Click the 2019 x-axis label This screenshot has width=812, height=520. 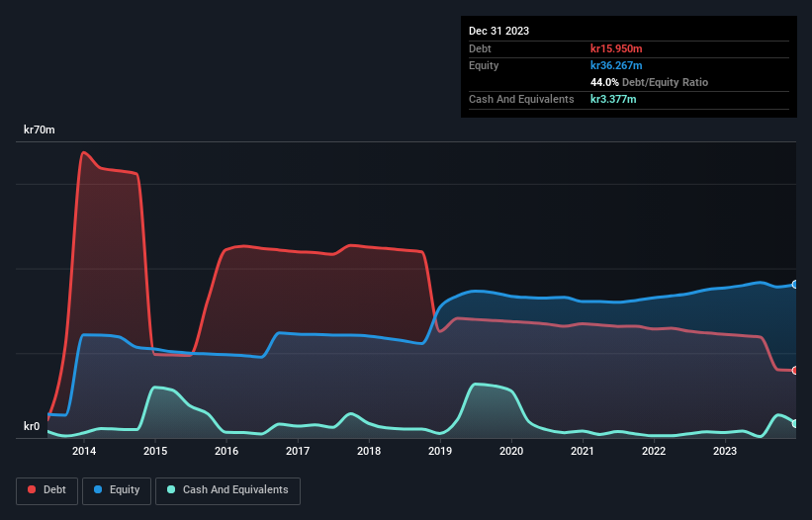440,451
